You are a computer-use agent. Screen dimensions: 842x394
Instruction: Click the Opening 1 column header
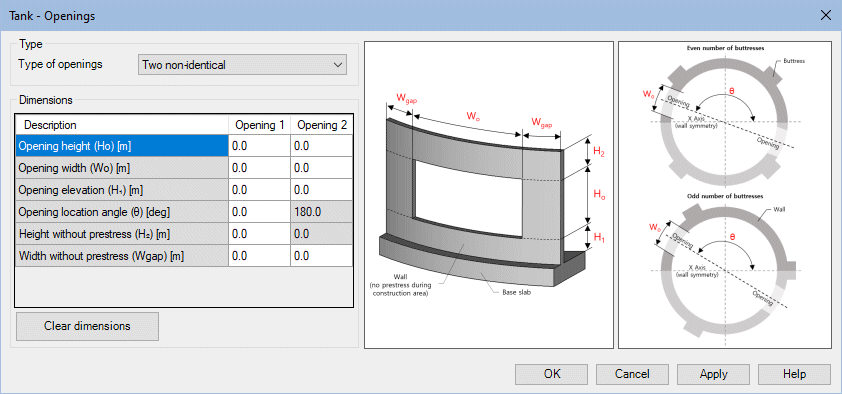[x=259, y=125]
